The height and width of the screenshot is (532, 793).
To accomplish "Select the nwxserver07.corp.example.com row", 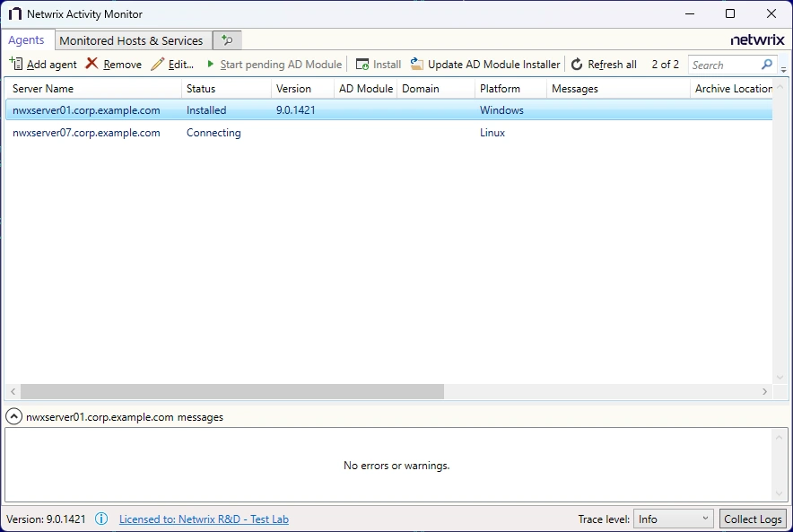I will click(x=87, y=132).
